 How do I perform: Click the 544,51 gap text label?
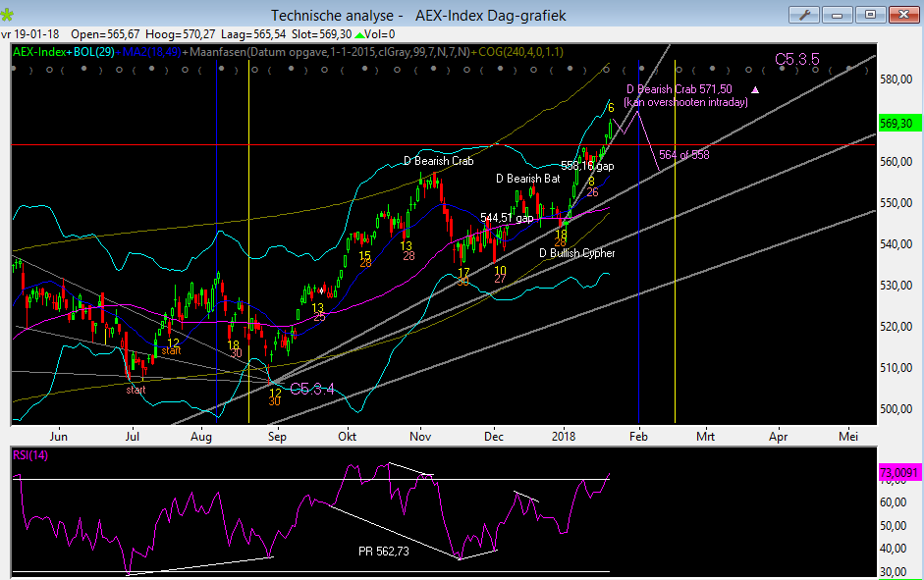pos(507,218)
